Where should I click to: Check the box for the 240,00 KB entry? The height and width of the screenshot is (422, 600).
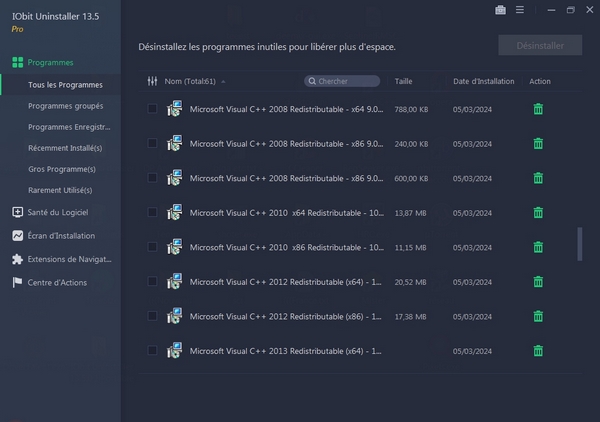coord(152,143)
